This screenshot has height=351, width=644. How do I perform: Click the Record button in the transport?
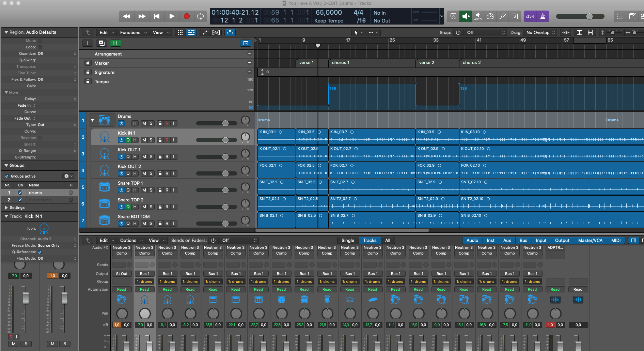tap(186, 16)
